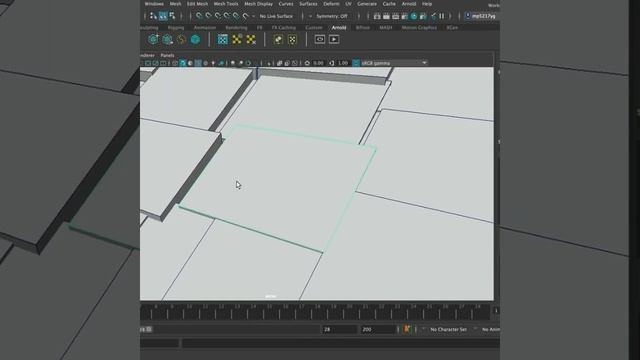Toggle the orange auto keyframe icon
Image resolution: width=640 pixels, height=360 pixels.
[407, 329]
